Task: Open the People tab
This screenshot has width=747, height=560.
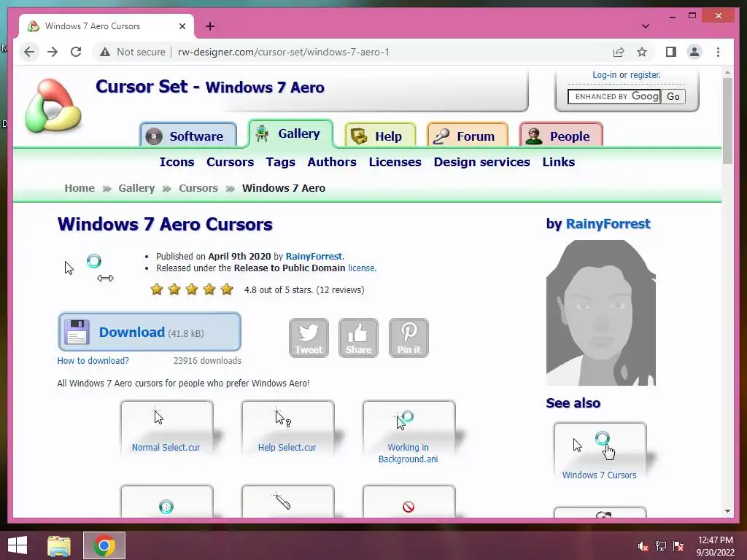Action: click(561, 136)
